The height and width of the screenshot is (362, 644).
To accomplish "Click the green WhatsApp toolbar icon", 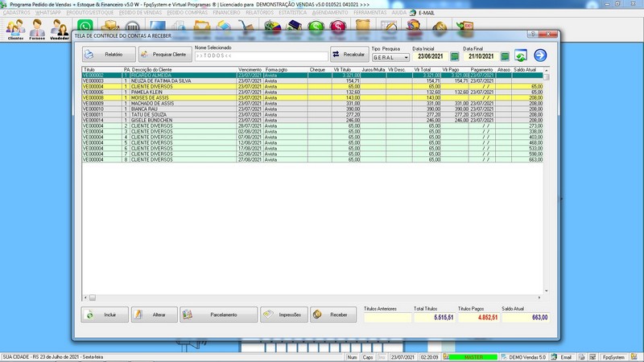I will coord(85,26).
